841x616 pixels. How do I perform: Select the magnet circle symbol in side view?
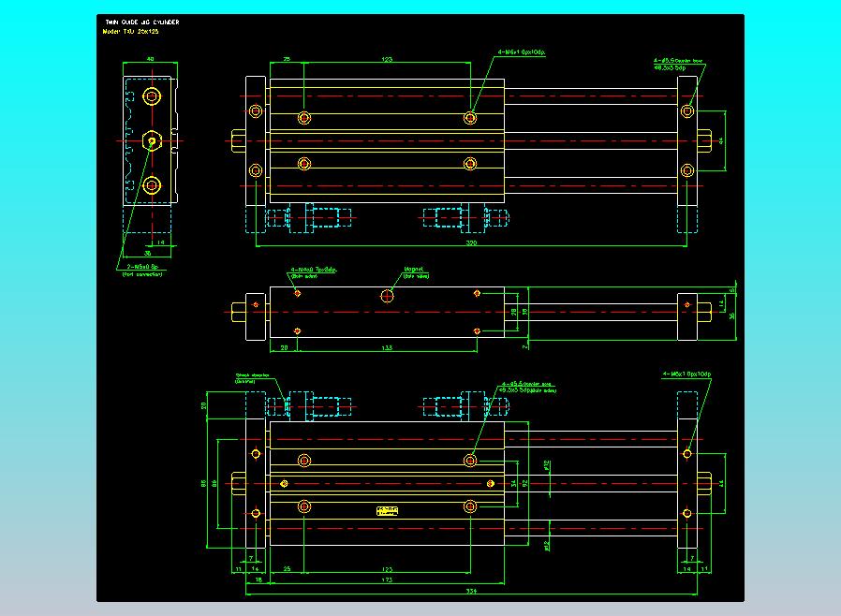[387, 296]
